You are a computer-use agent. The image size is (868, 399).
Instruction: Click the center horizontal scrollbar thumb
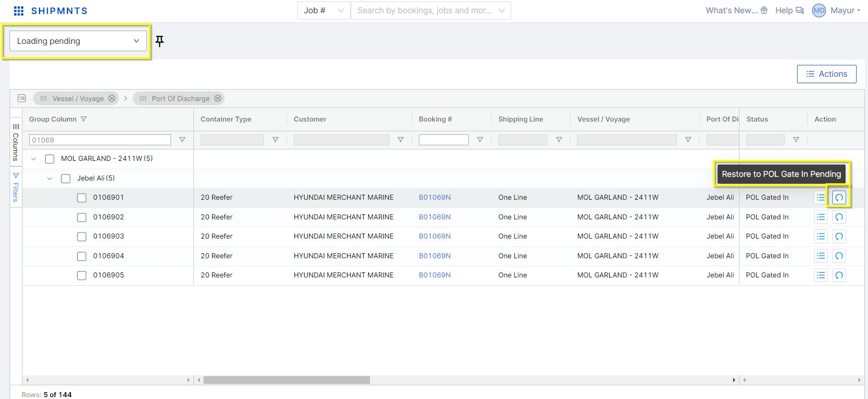[x=287, y=380]
